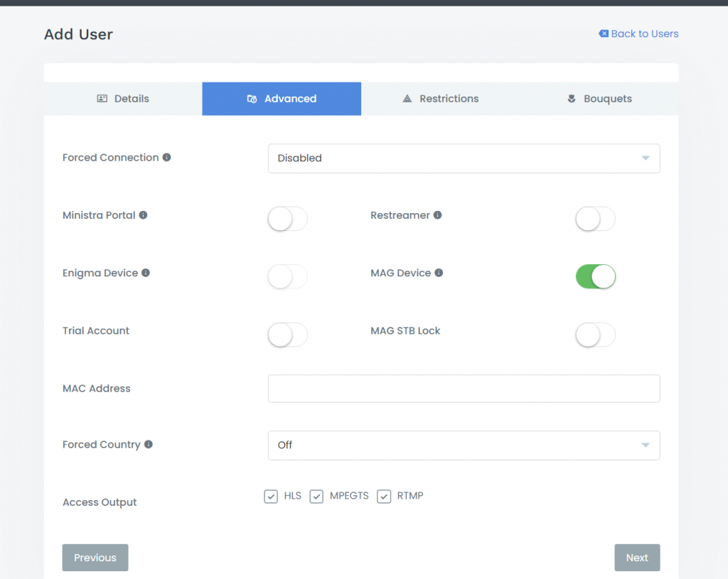Open the Forced Connection dropdown
728x579 pixels.
[464, 158]
